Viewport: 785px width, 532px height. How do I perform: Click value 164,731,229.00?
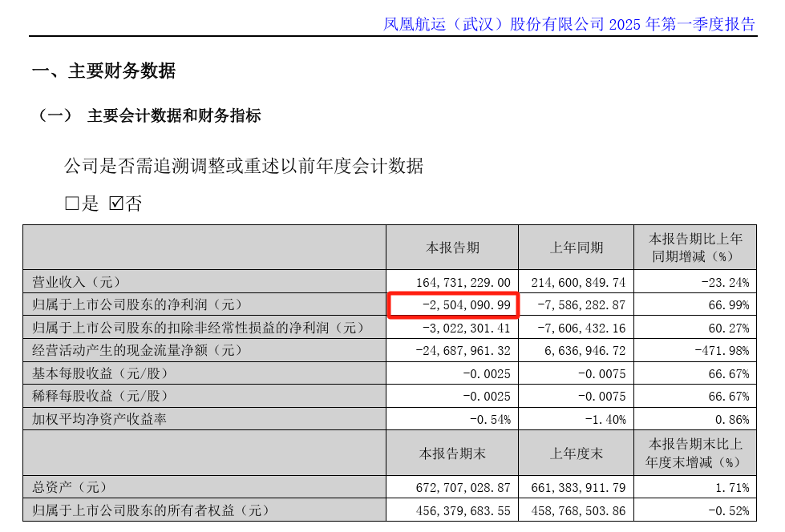coord(463,282)
